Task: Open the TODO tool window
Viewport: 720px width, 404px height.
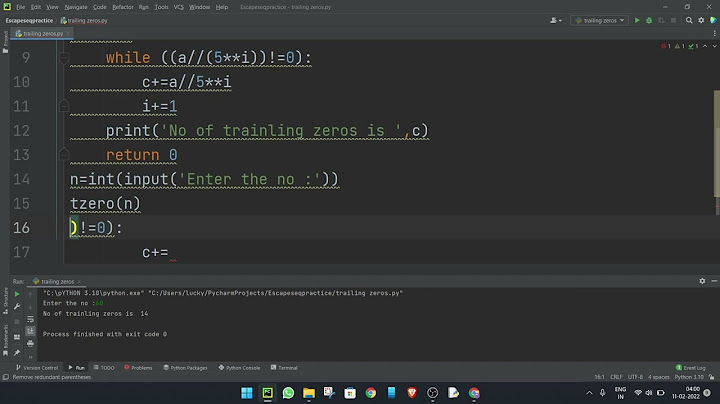Action: pyautogui.click(x=104, y=368)
